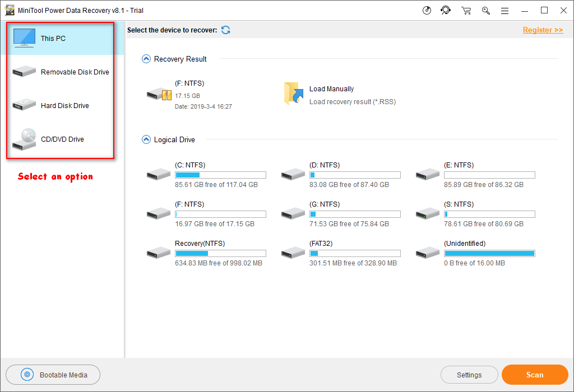Open the hamburger menu
Screen dimensions: 574x392
(505, 10)
